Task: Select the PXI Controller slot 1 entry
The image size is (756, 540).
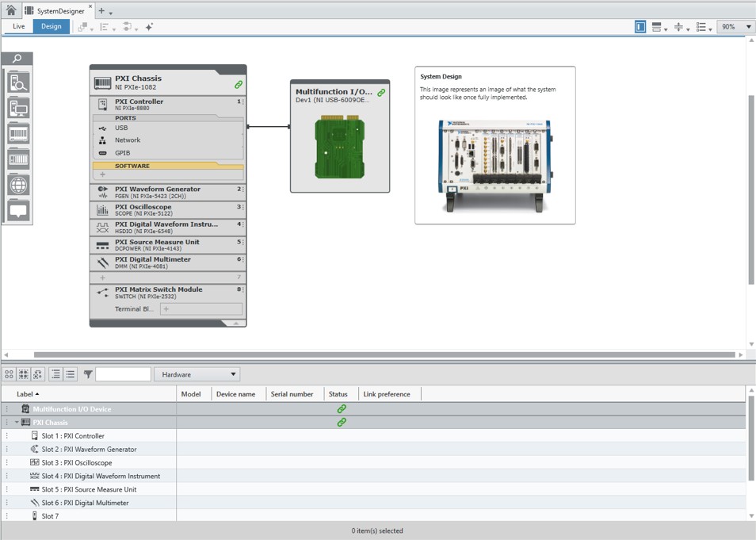Action: 168,104
